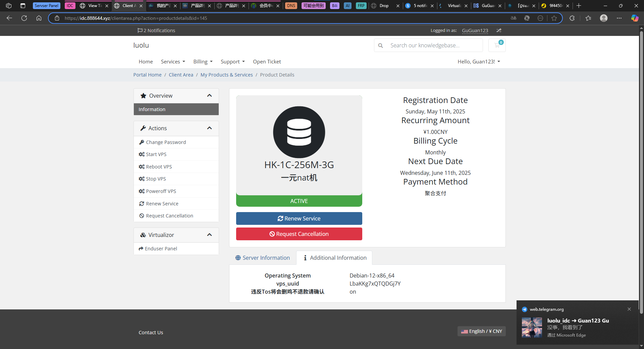Close the Telegram notification popup
The width and height of the screenshot is (644, 349).
click(629, 309)
